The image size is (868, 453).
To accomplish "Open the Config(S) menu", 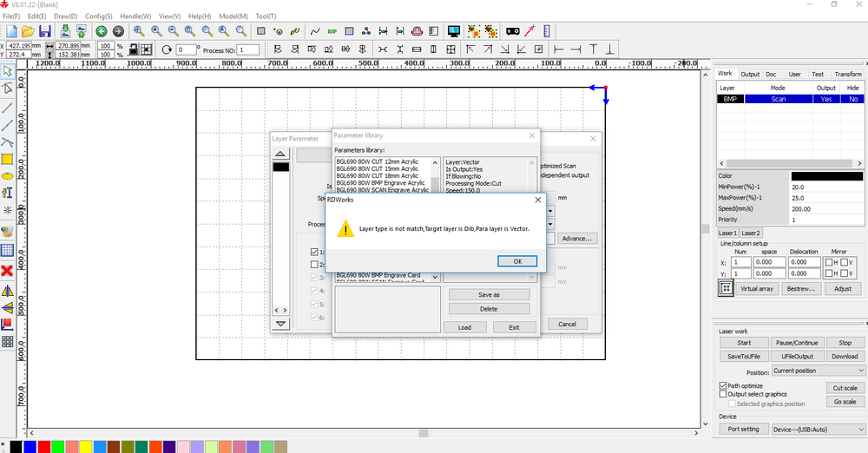I will pyautogui.click(x=99, y=16).
